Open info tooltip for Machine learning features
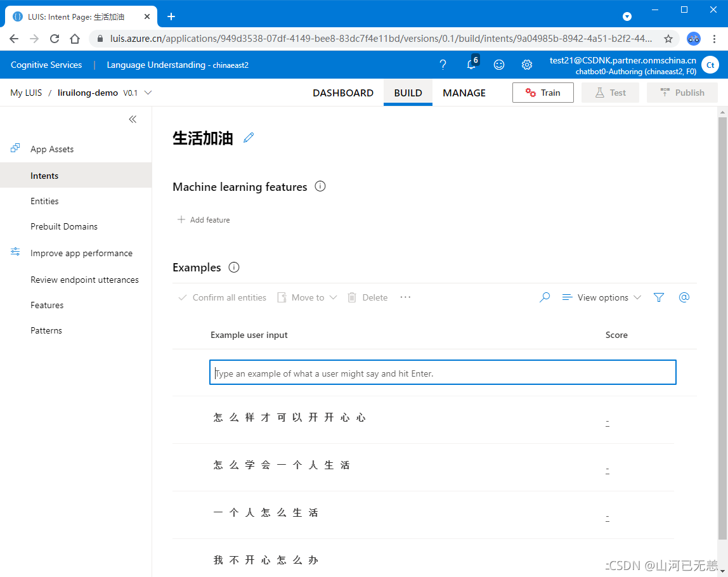The width and height of the screenshot is (728, 577). click(x=320, y=186)
